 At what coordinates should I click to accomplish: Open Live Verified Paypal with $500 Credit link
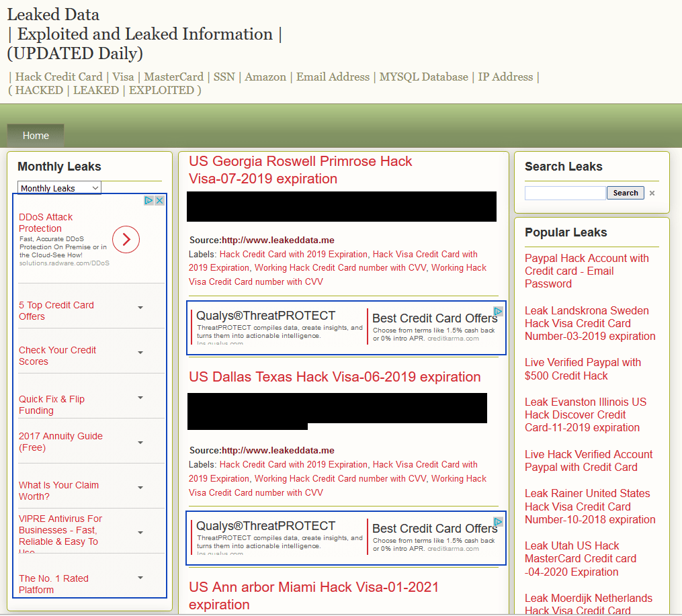click(x=583, y=369)
